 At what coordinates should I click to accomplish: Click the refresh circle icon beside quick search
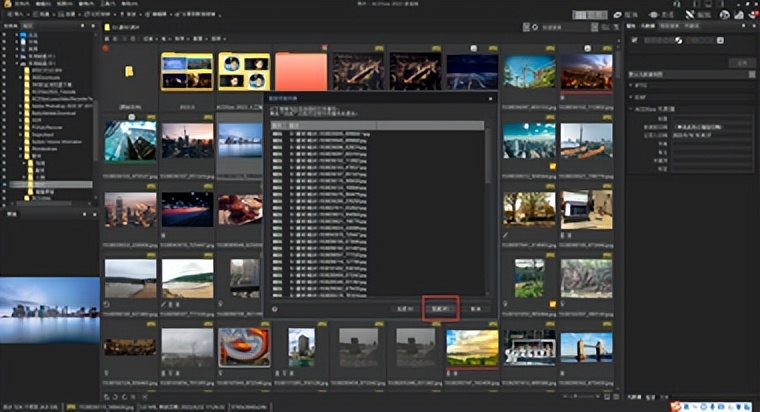(x=535, y=27)
